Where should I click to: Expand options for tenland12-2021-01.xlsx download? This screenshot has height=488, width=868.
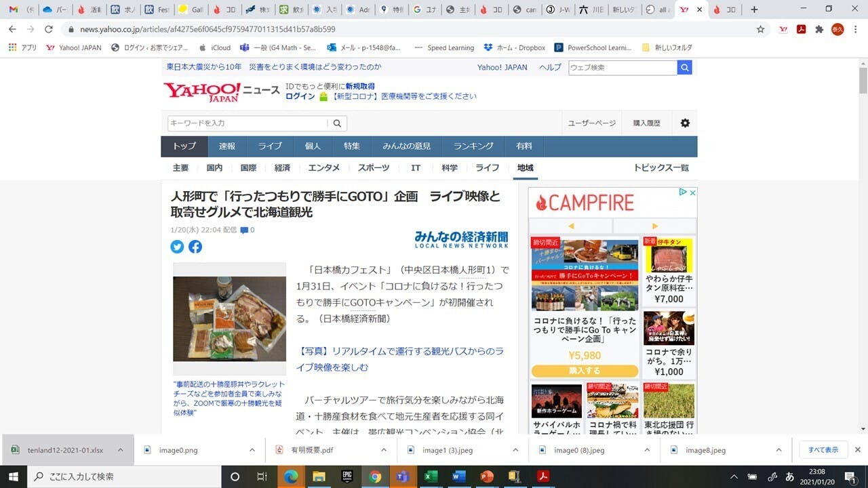tap(120, 450)
